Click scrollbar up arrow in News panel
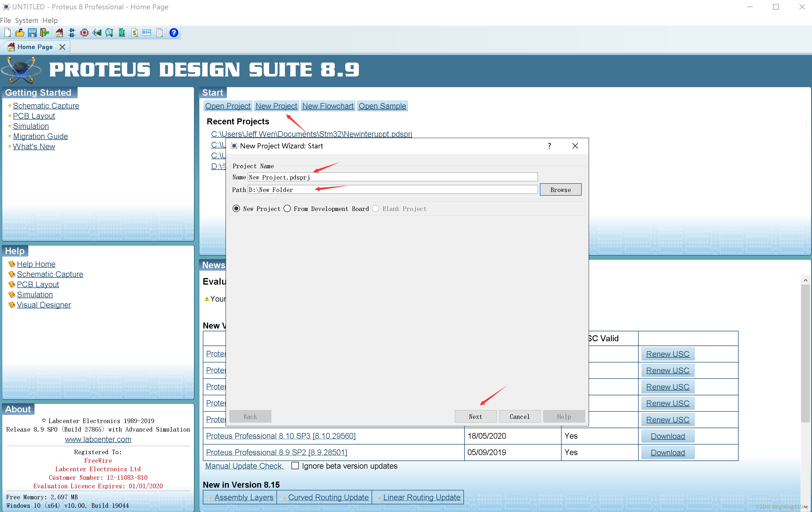The height and width of the screenshot is (512, 812). click(x=805, y=280)
